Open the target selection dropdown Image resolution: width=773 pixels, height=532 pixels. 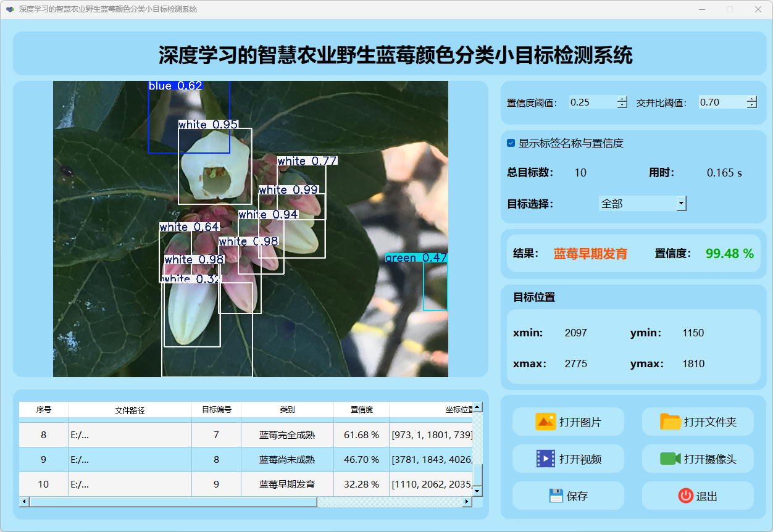(681, 204)
